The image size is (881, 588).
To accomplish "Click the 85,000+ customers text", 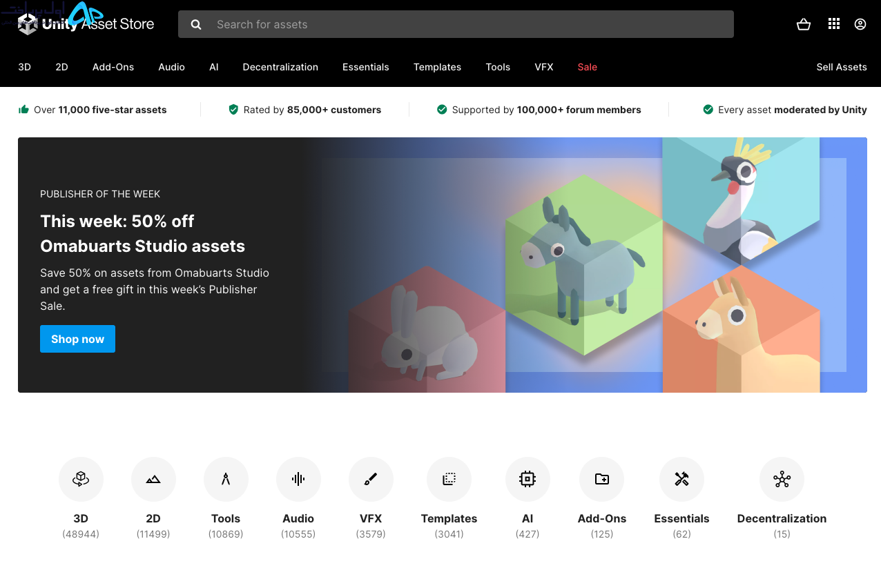I will (334, 110).
